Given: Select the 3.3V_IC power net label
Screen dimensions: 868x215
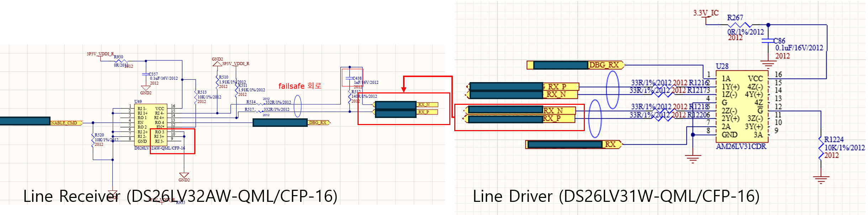Looking at the screenshot, I should (705, 13).
